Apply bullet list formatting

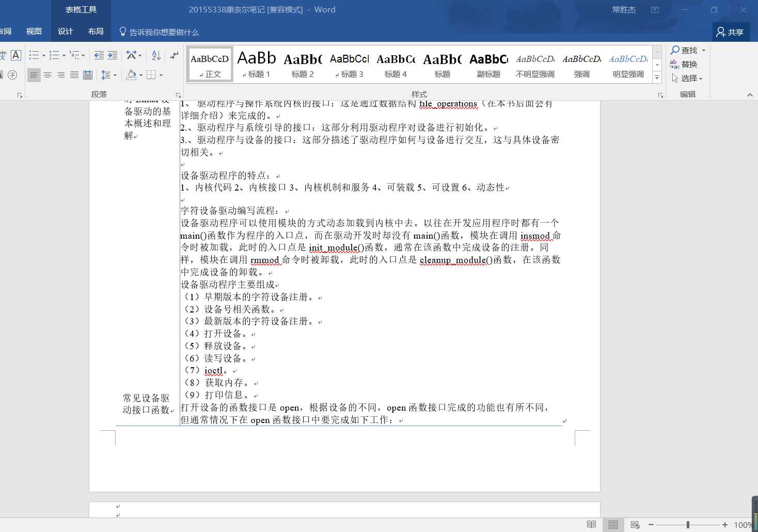(34, 55)
